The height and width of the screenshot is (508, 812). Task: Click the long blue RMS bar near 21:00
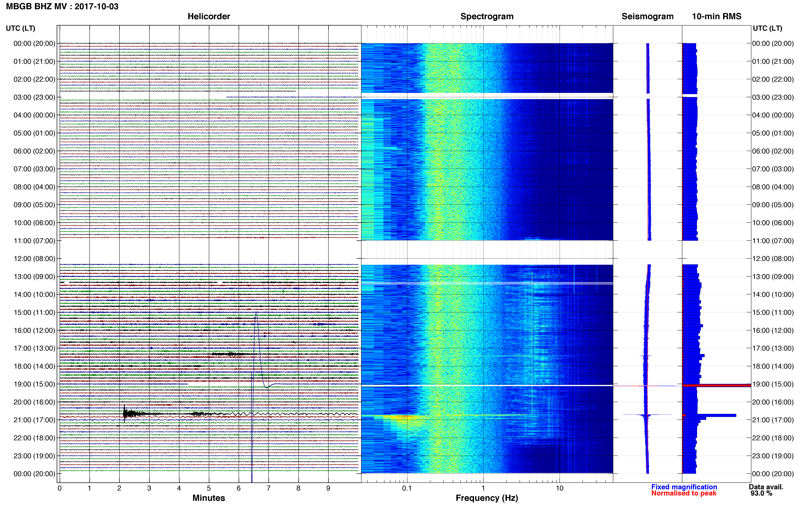pos(709,416)
